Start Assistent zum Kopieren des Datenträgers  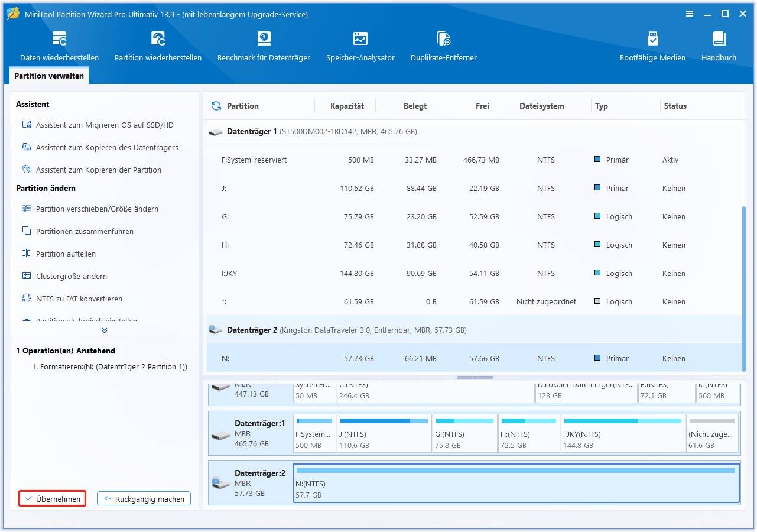tap(107, 148)
